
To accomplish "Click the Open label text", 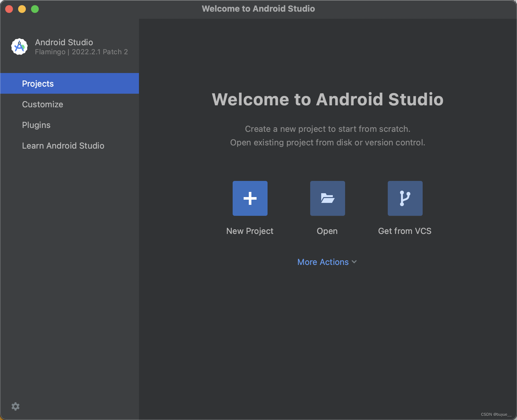I will [327, 231].
